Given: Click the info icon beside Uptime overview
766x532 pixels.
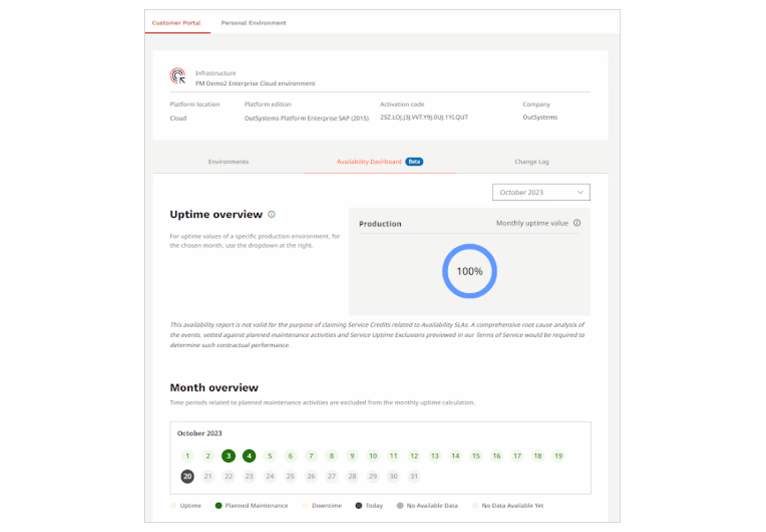Looking at the screenshot, I should [271, 214].
